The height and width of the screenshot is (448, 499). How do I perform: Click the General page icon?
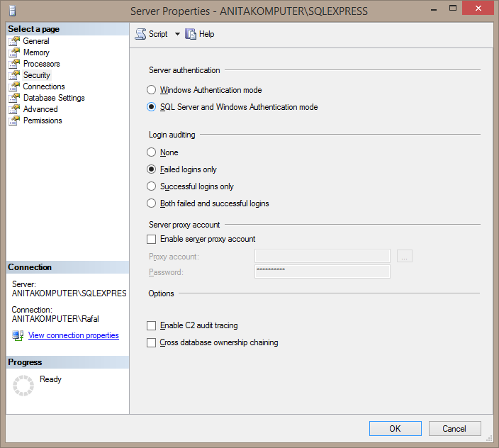(x=14, y=41)
